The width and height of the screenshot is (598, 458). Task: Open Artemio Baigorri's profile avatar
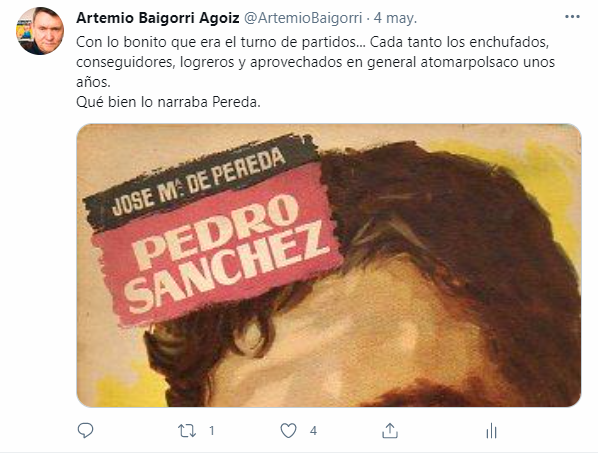pyautogui.click(x=40, y=31)
